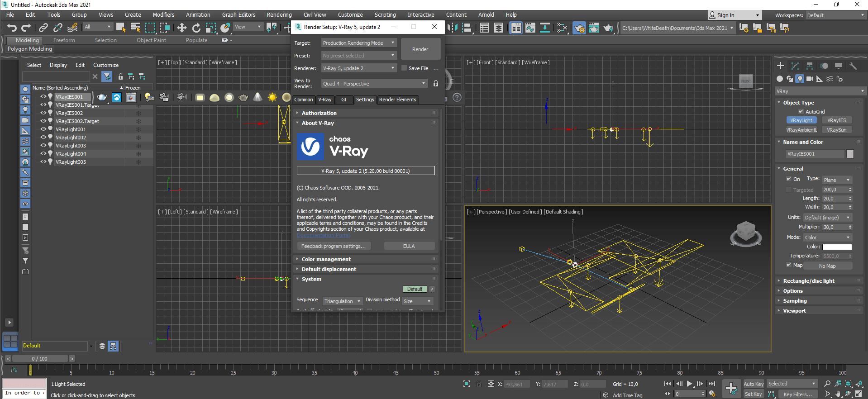Viewport: 868px width, 399px height.
Task: Click the V-Ray sphere light icon
Action: 229,97
